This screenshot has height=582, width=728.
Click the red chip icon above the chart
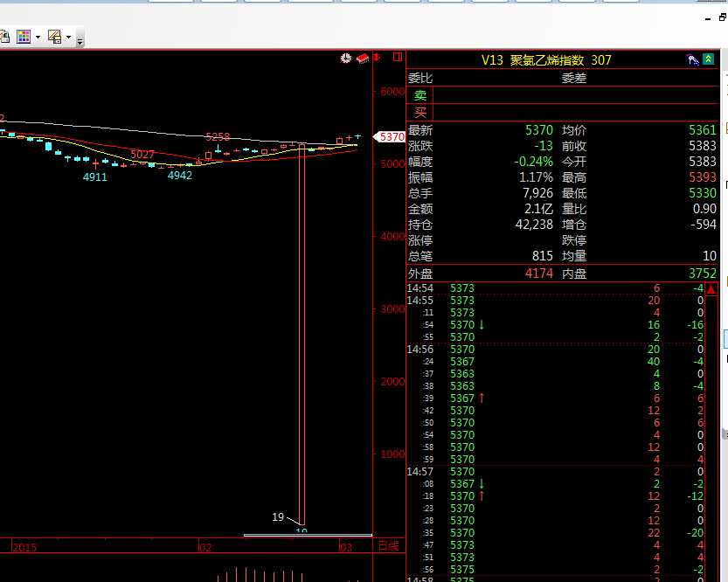pos(362,58)
